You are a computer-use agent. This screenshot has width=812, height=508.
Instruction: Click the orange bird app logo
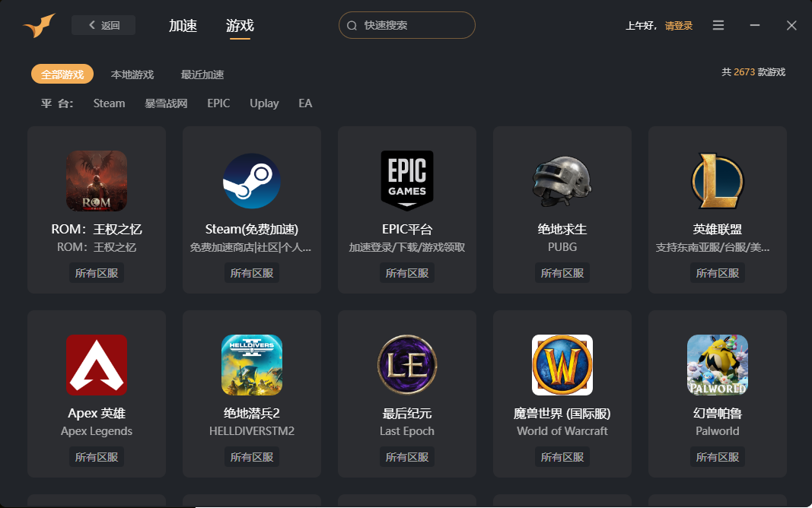(x=40, y=25)
